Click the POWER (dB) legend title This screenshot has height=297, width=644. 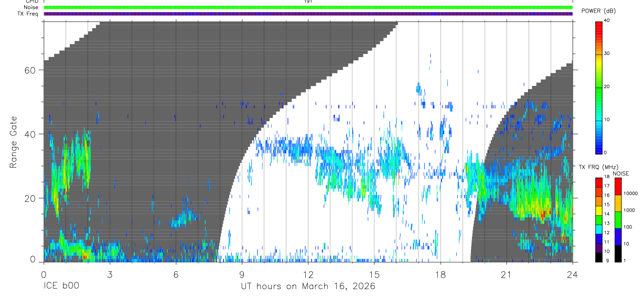click(598, 11)
